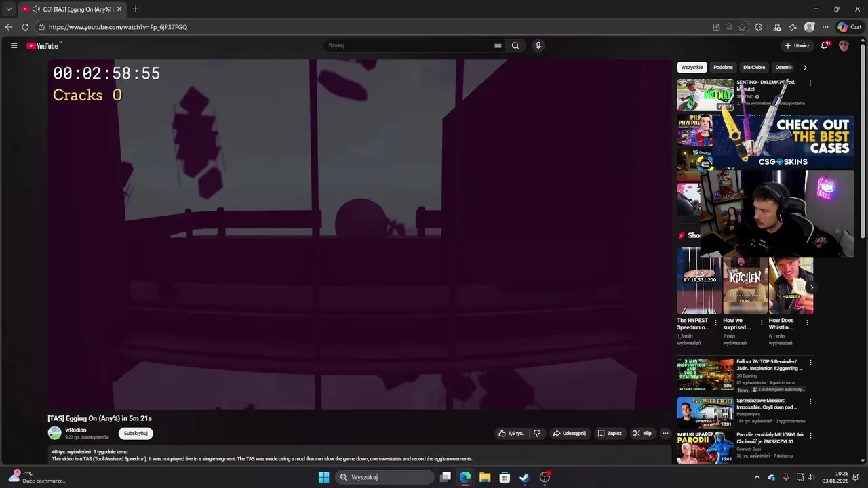Open the tab actions menu chevron

click(9, 9)
